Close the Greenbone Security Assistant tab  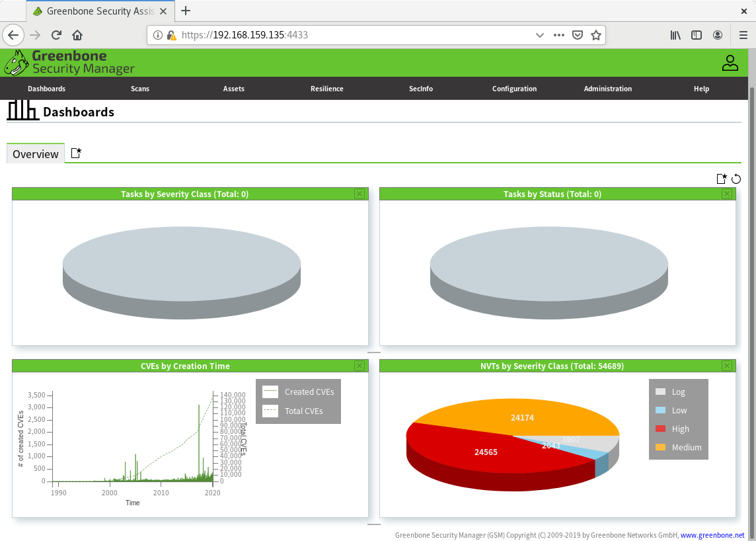coord(163,11)
